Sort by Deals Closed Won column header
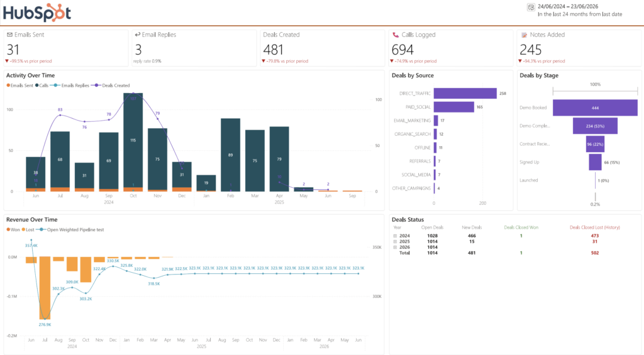 click(521, 227)
